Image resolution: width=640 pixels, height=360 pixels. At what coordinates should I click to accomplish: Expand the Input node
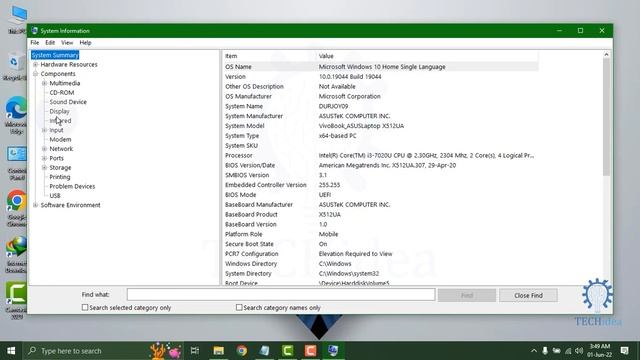(44, 130)
